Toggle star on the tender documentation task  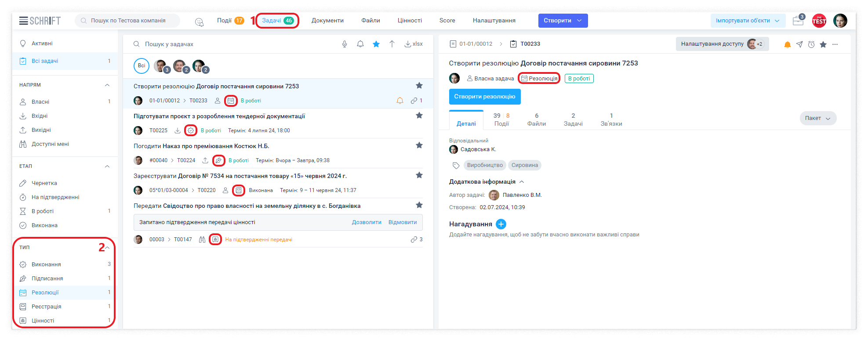pyautogui.click(x=419, y=116)
